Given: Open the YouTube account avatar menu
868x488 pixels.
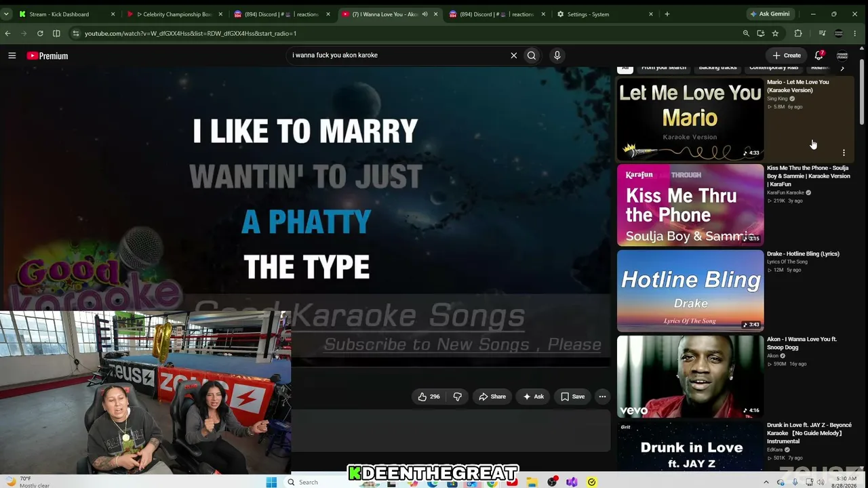Looking at the screenshot, I should tap(842, 56).
